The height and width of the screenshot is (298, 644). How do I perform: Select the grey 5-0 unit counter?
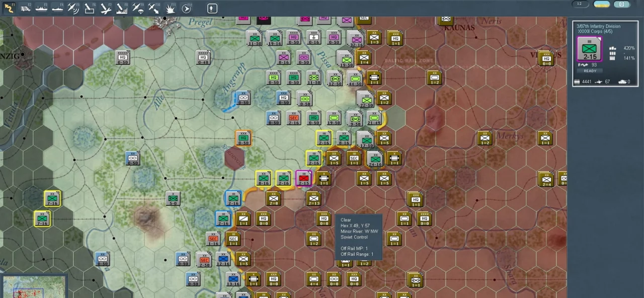coord(173,198)
